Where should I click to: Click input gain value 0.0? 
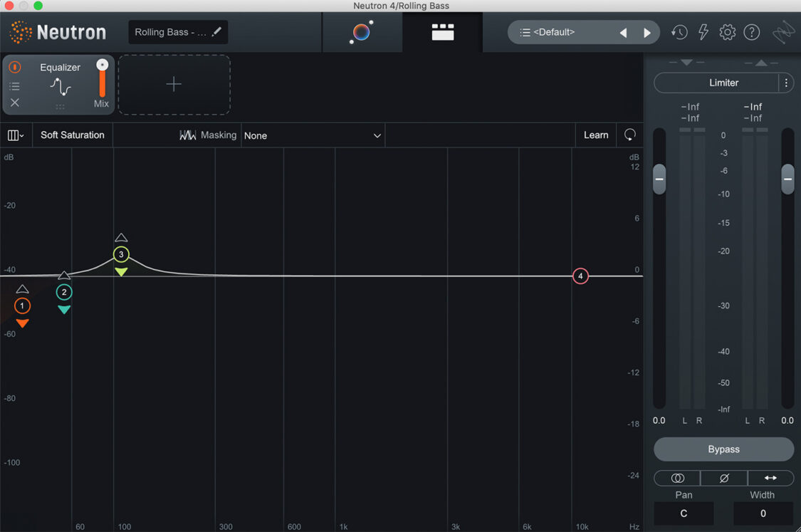[659, 421]
